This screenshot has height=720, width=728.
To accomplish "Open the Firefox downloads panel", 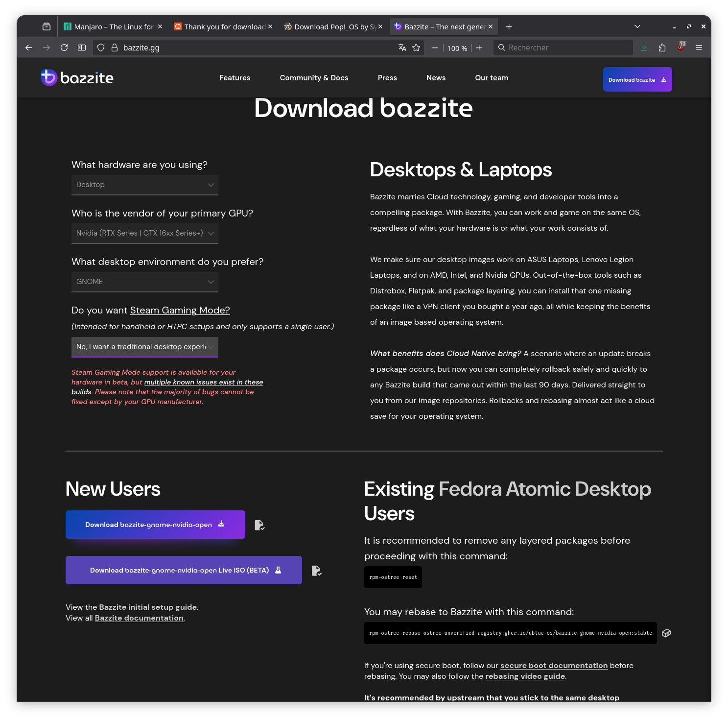I will pos(644,48).
